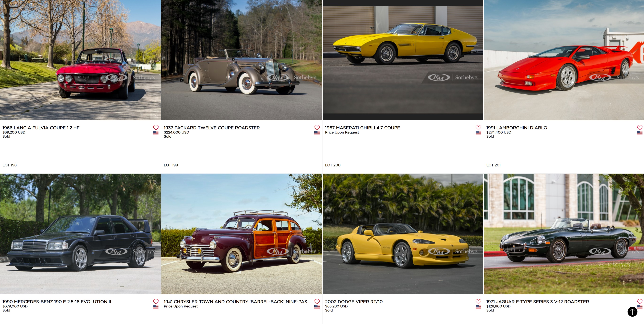
Task: Favorite the 1941 Chrysler Town and Country heart
Action: (x=317, y=301)
